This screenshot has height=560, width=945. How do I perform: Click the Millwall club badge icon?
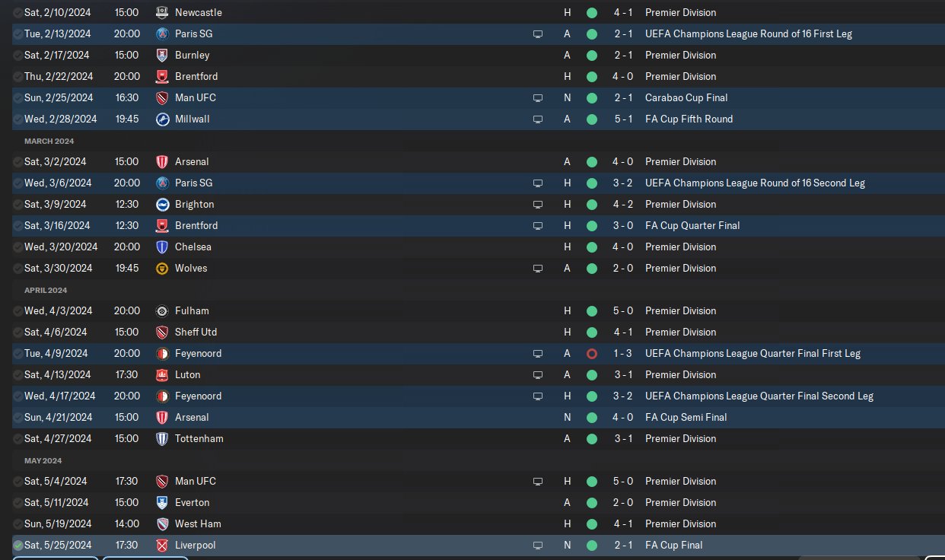coord(162,119)
